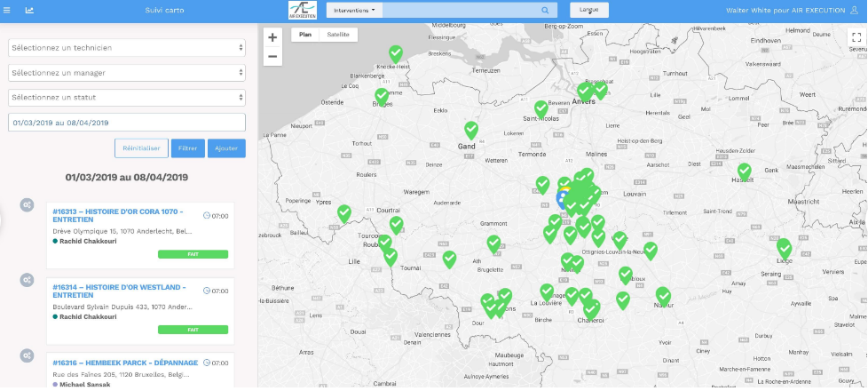Click the FAIT status badge on #16313
This screenshot has height=391, width=868.
pyautogui.click(x=193, y=254)
